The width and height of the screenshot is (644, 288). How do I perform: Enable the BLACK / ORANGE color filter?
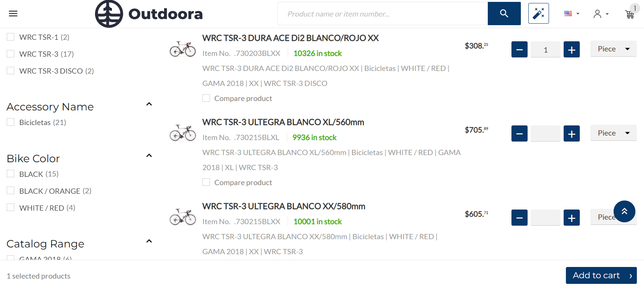[11, 191]
